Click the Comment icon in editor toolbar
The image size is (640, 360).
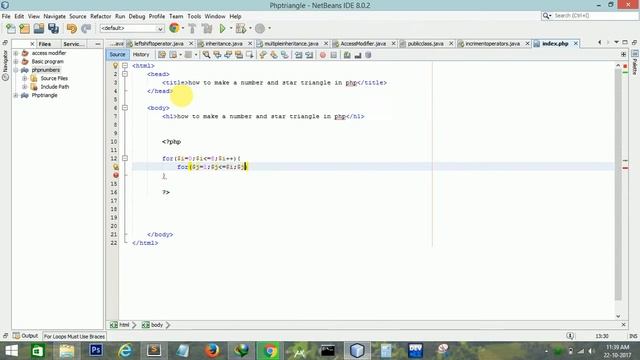pyautogui.click(x=347, y=55)
